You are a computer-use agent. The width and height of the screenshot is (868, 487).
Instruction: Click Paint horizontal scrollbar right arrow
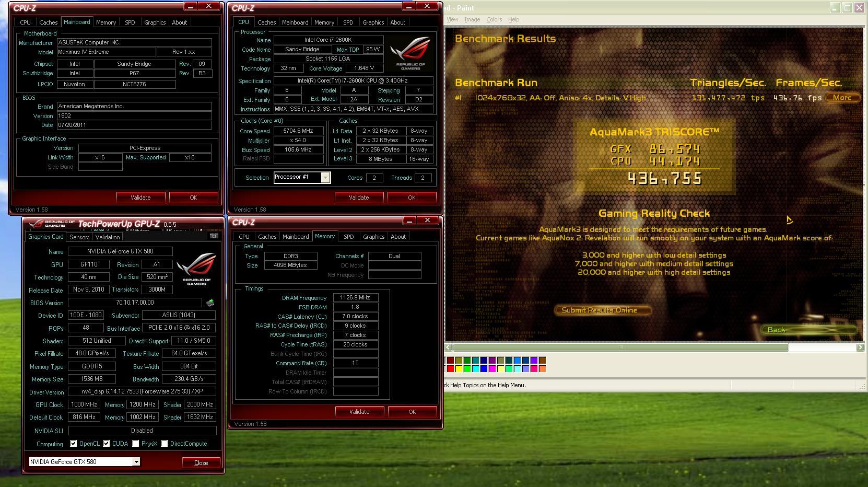pyautogui.click(x=860, y=347)
